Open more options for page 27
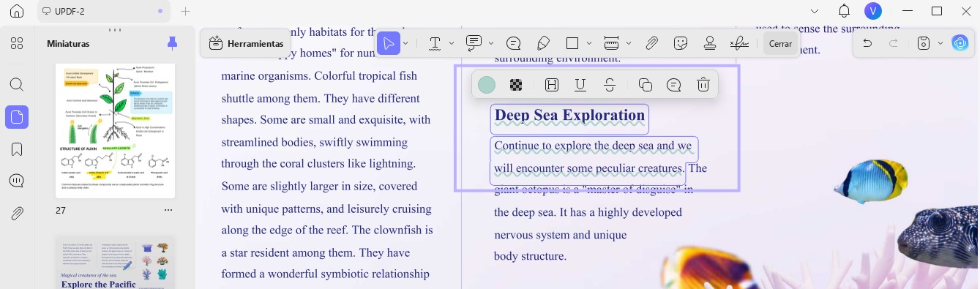 [x=168, y=210]
